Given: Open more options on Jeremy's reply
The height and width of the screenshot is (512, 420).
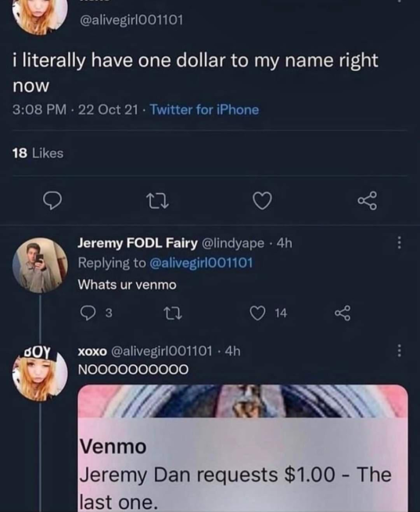Looking at the screenshot, I should click(399, 243).
